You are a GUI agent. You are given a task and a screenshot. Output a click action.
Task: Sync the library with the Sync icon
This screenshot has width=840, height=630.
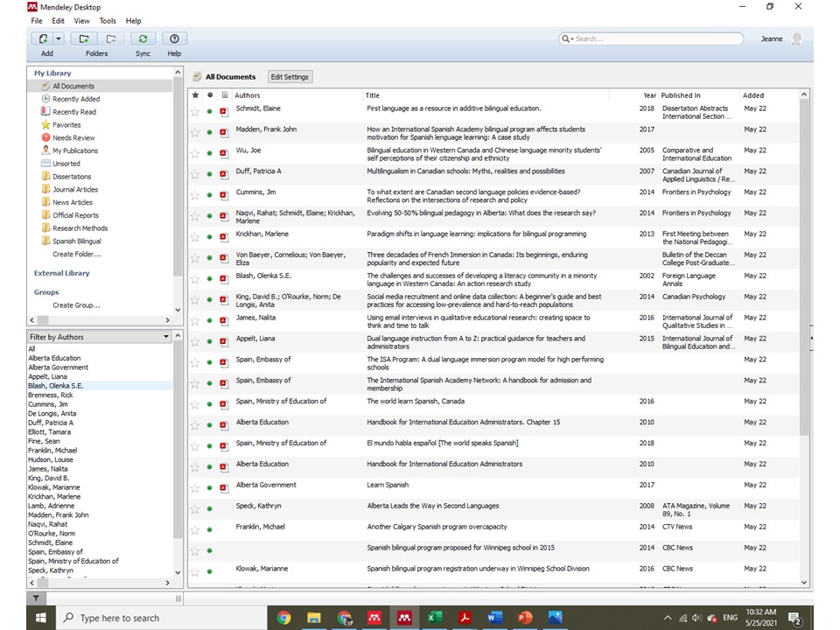coord(143,38)
